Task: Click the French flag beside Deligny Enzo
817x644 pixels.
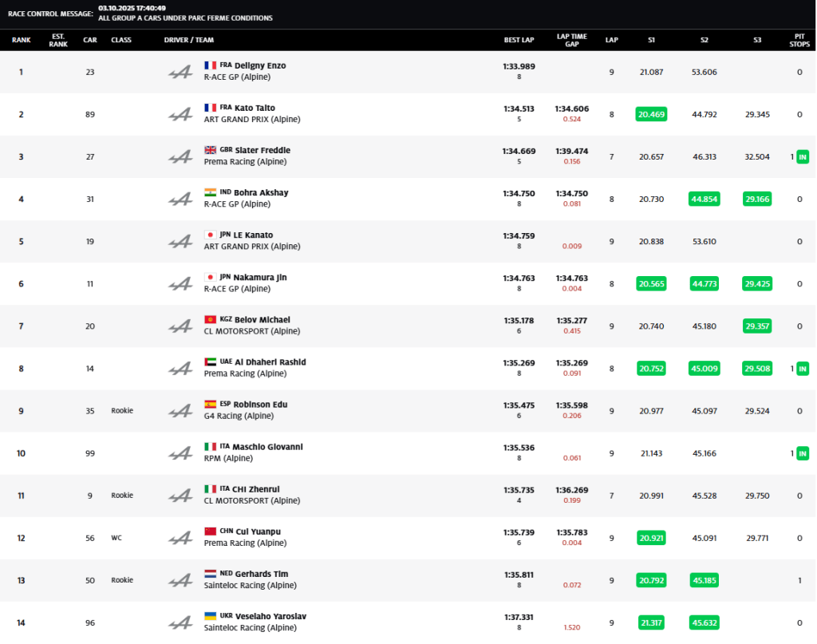Action: [x=210, y=65]
